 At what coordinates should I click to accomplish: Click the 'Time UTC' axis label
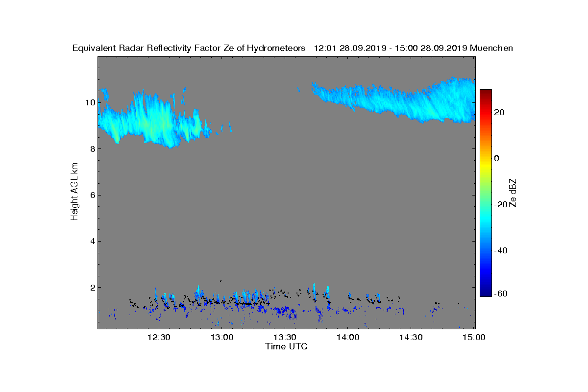coord(286,346)
